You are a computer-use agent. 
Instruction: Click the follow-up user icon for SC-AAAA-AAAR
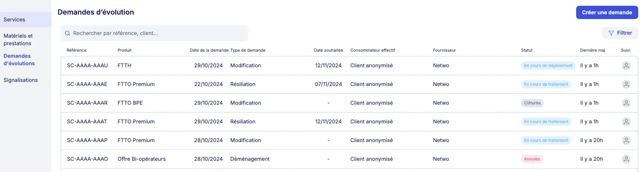[x=626, y=103]
